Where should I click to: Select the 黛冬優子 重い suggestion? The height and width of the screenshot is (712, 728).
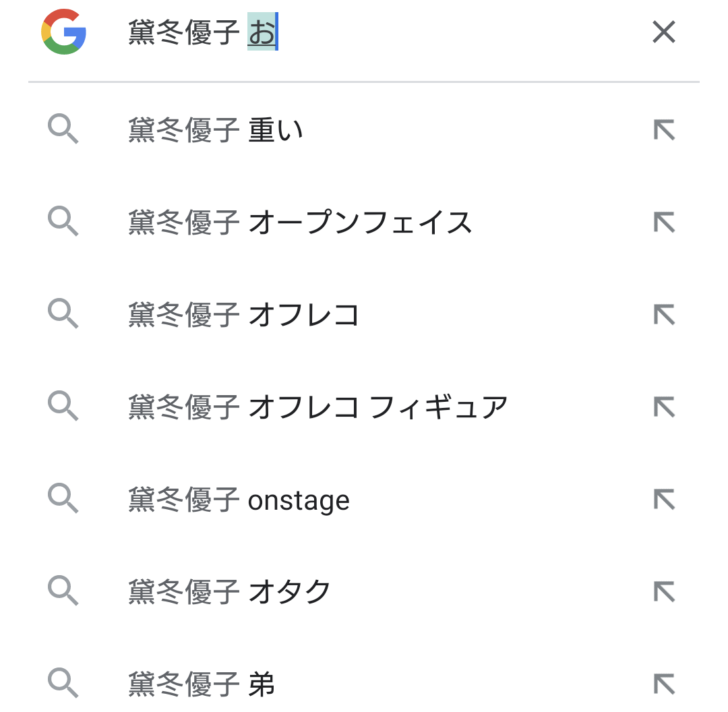pyautogui.click(x=216, y=130)
